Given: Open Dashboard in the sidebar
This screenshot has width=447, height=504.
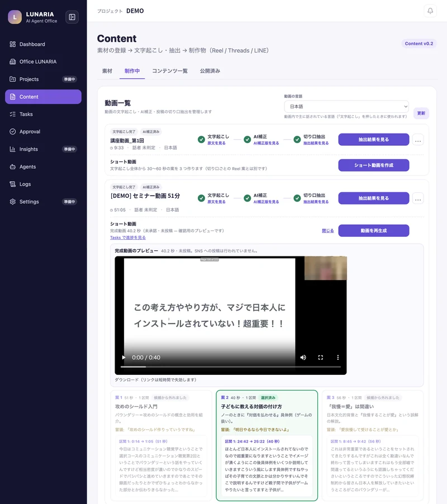Looking at the screenshot, I should pos(43,44).
